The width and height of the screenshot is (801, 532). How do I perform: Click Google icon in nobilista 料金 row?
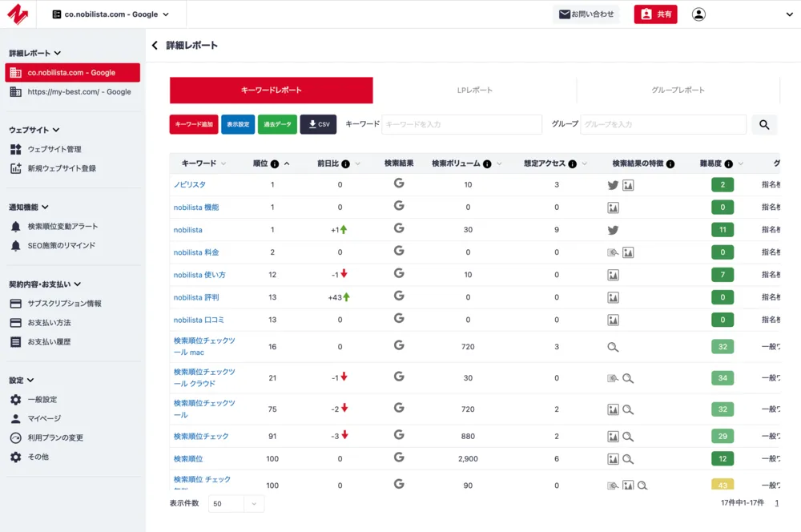click(399, 251)
